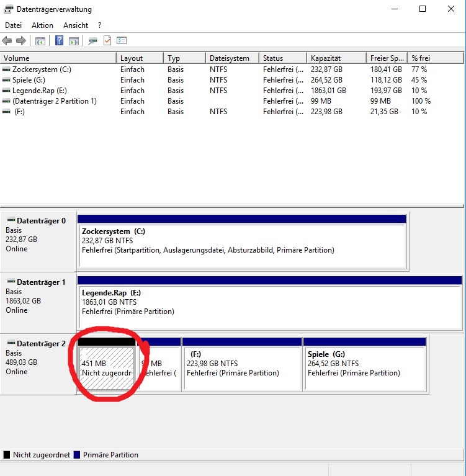Open the Datei menu

pyautogui.click(x=14, y=25)
